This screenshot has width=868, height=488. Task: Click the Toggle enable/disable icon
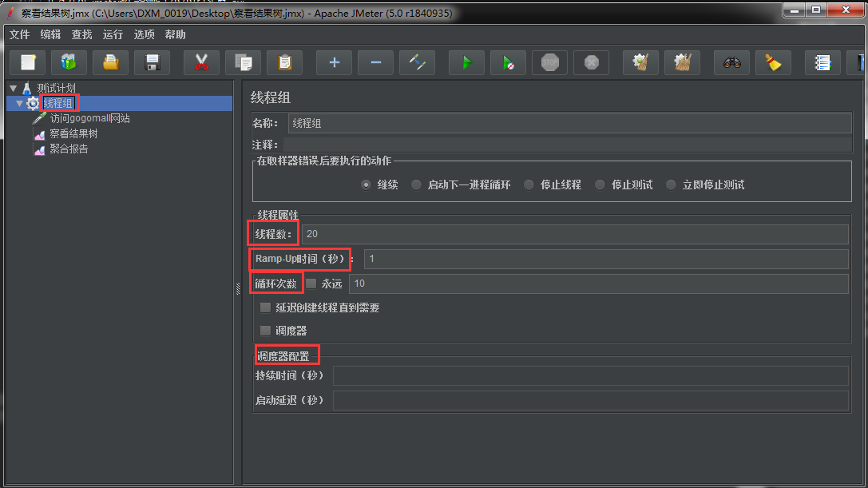coord(418,62)
